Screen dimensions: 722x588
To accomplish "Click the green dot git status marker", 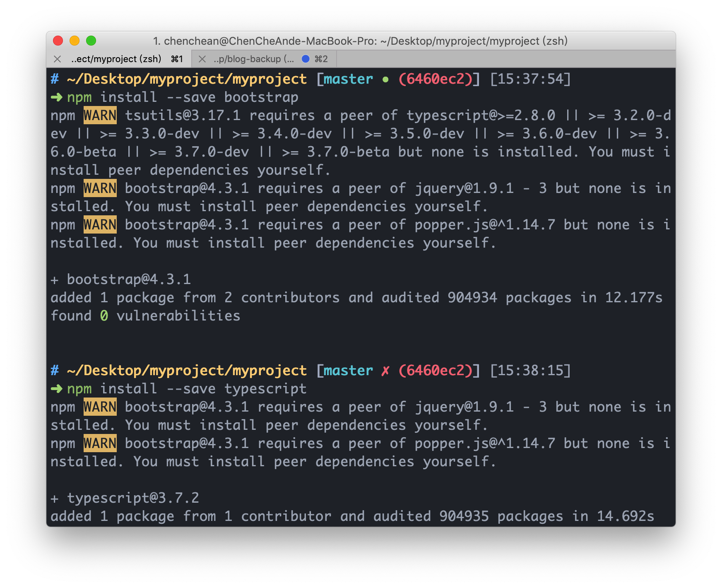I will pyautogui.click(x=385, y=80).
